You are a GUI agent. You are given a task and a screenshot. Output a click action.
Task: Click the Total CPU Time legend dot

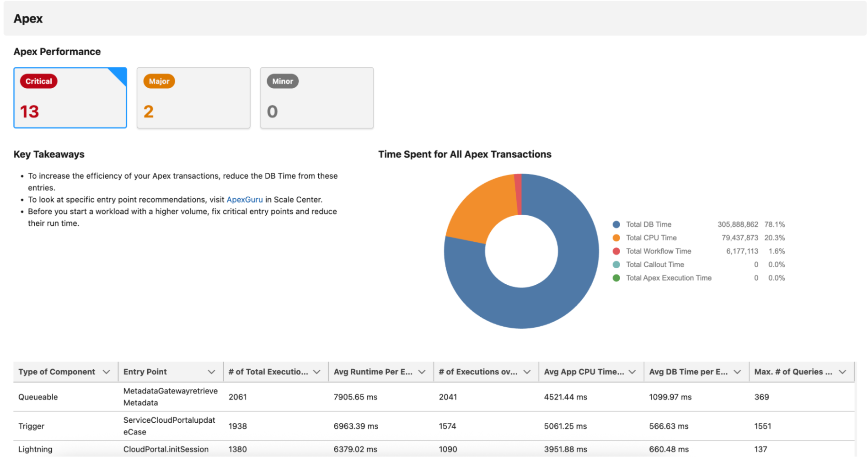616,238
